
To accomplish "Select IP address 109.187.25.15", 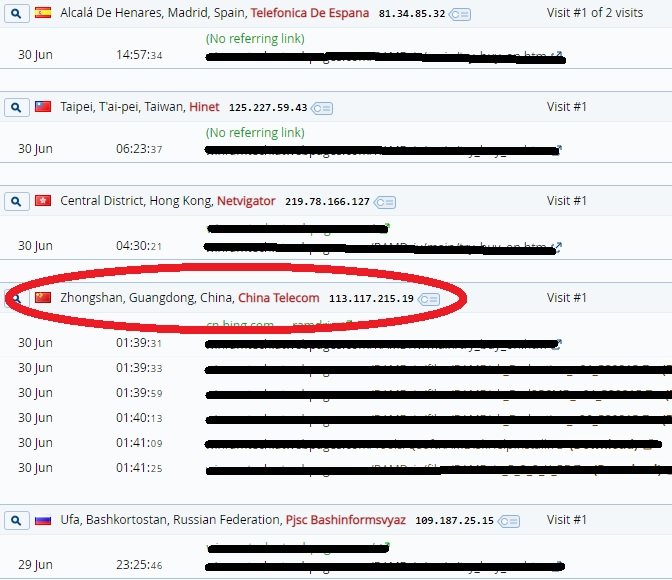I will 455,521.
